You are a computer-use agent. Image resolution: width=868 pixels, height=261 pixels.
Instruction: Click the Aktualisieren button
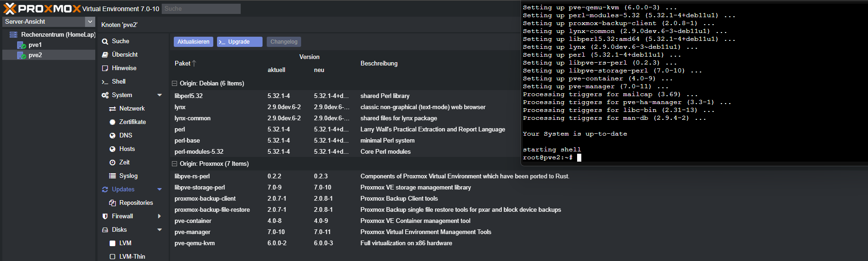pos(193,42)
